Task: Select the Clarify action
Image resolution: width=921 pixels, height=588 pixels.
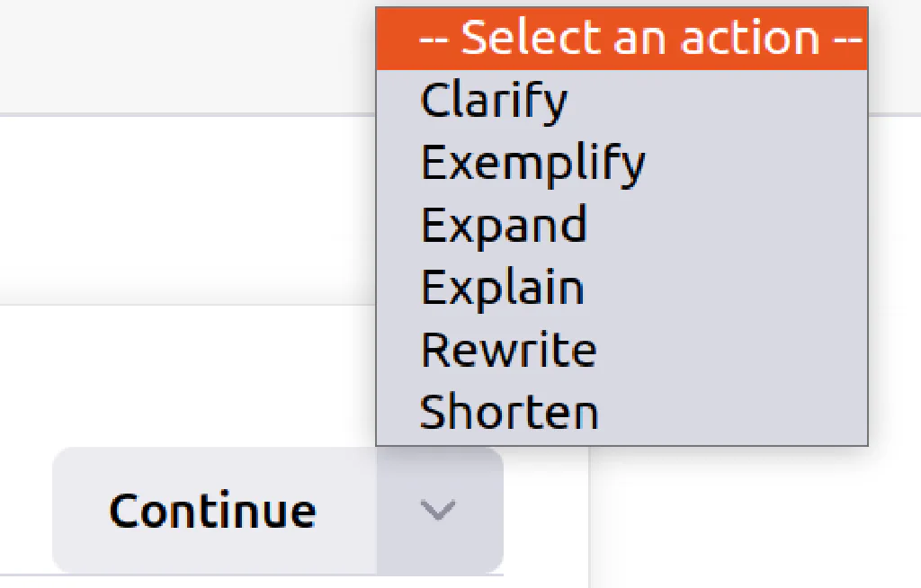Action: click(622, 101)
